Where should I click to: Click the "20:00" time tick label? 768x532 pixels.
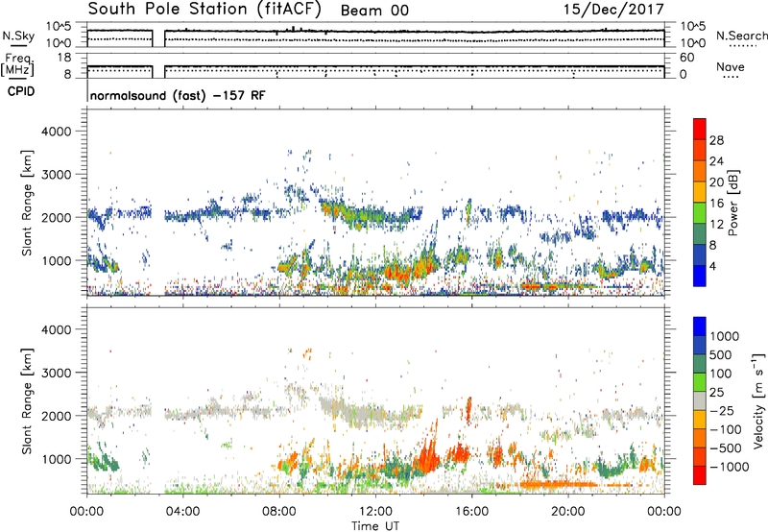(567, 512)
